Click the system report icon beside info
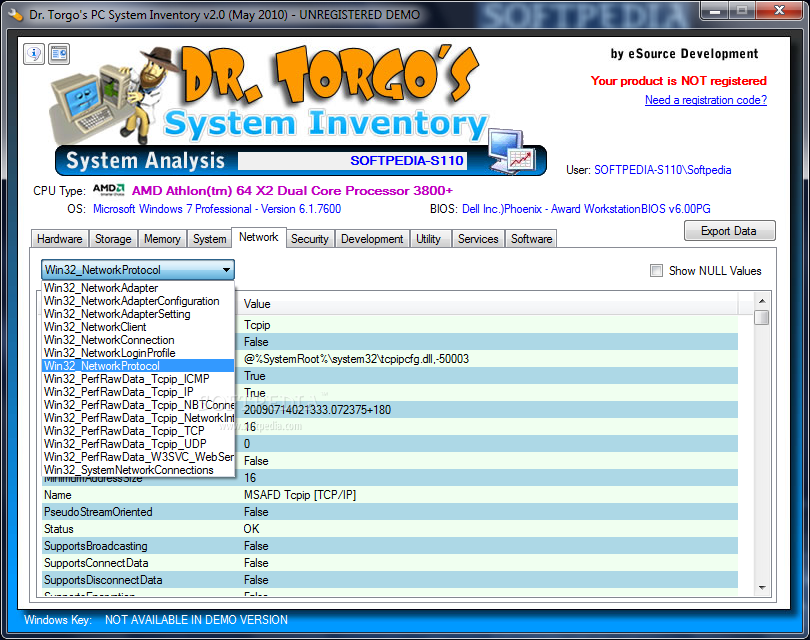Viewport: 810px width, 640px height. tap(59, 54)
